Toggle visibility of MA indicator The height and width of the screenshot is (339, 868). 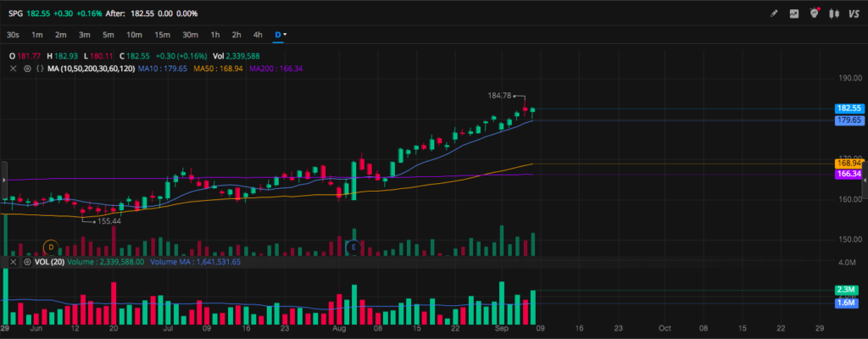click(x=26, y=68)
